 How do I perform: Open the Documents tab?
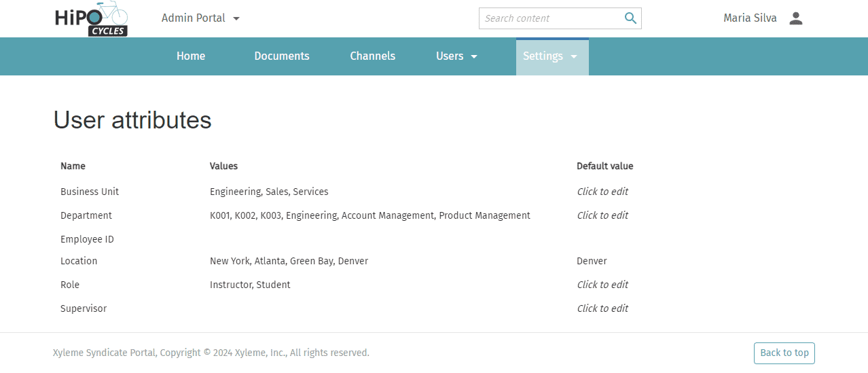281,56
